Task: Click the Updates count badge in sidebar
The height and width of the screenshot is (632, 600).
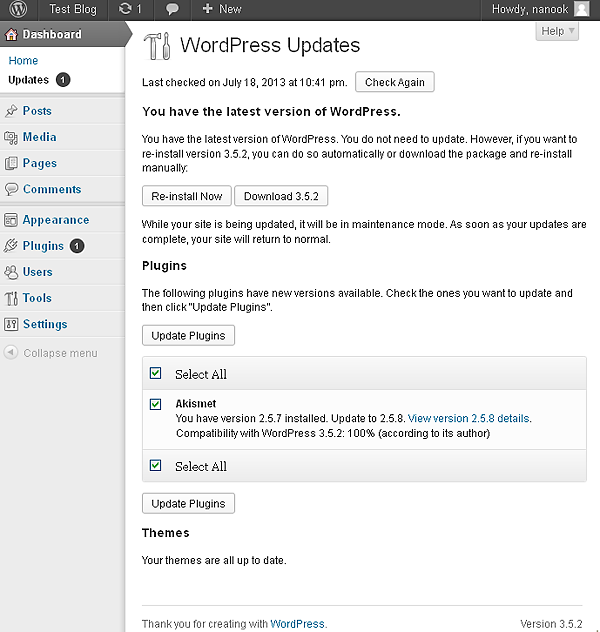Action: point(63,80)
